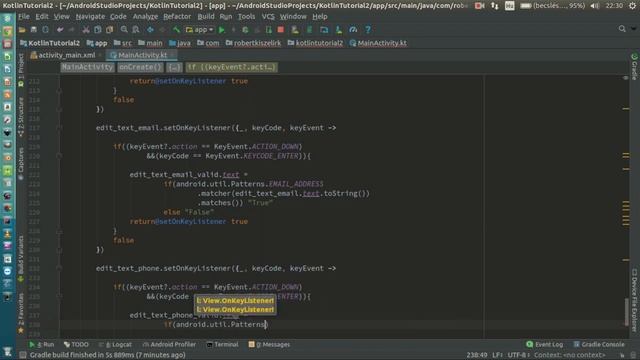
Task: Open the Analyze menu
Action: point(145,17)
